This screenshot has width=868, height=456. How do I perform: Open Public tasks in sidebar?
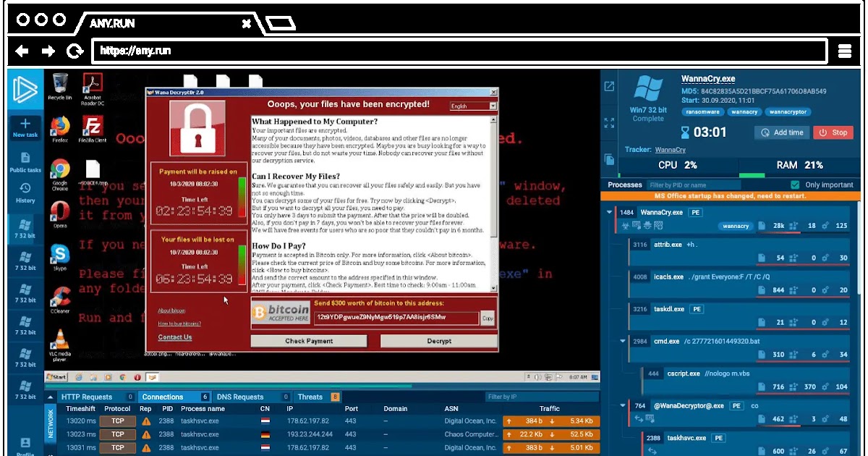pyautogui.click(x=25, y=162)
